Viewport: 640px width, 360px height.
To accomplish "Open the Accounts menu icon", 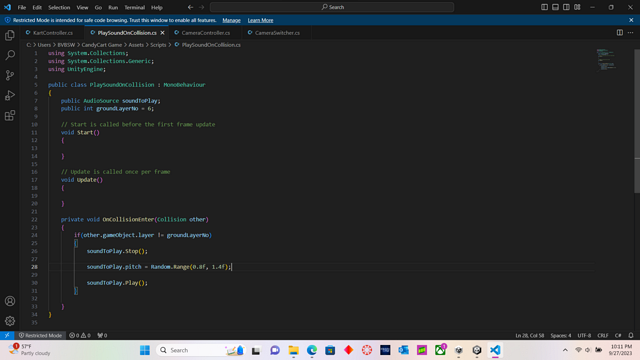I will pos(10,301).
